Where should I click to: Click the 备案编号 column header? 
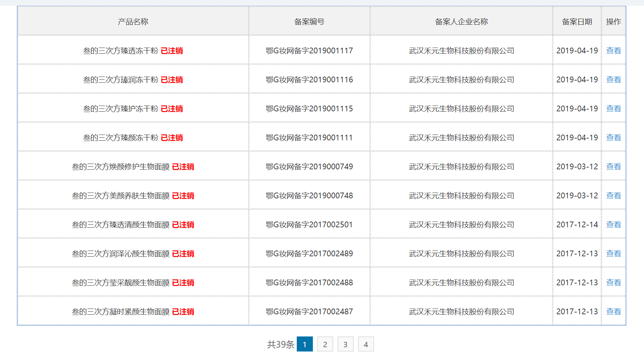point(309,21)
